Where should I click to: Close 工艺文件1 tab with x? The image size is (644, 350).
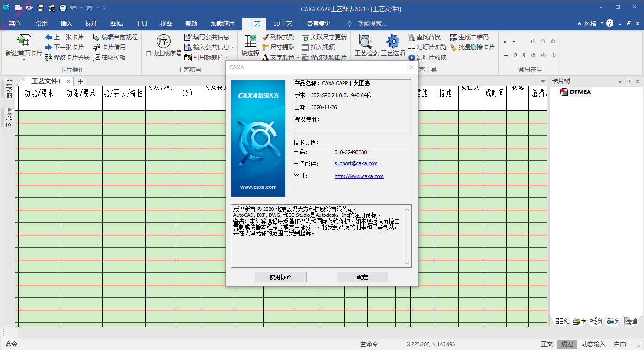coord(68,81)
